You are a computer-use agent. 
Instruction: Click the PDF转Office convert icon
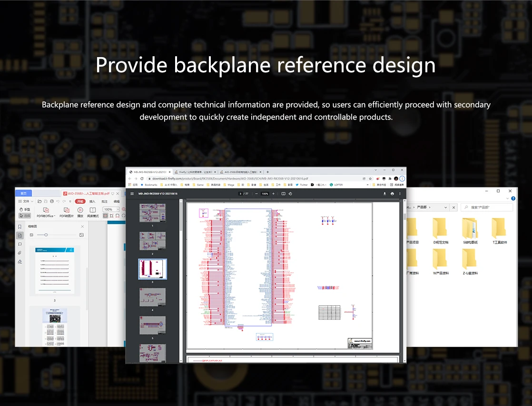pos(47,210)
